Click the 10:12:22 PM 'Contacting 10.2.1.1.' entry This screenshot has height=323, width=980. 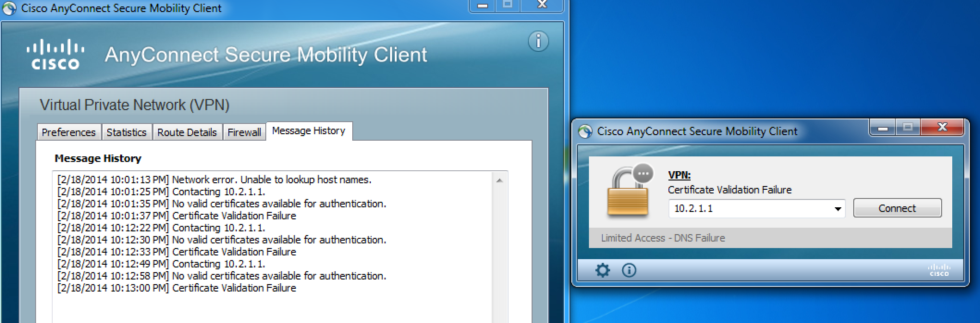161,228
